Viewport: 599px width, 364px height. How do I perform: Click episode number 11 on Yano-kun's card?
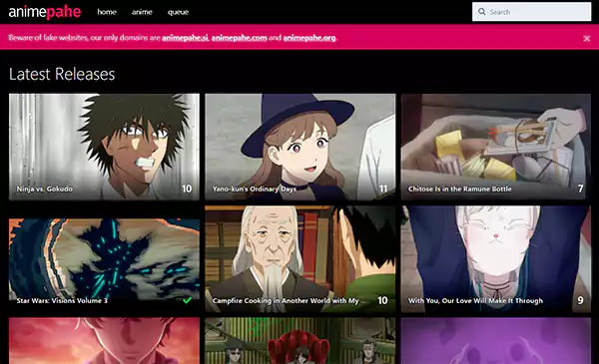coord(383,188)
